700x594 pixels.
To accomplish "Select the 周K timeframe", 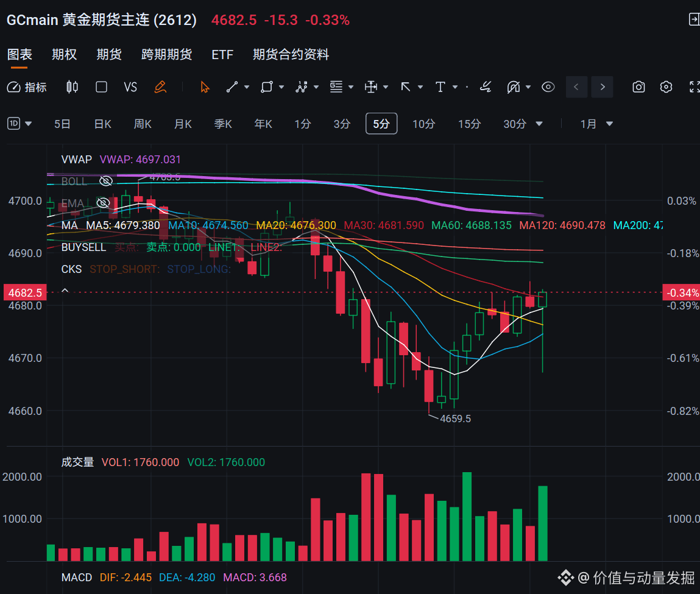I will [143, 124].
